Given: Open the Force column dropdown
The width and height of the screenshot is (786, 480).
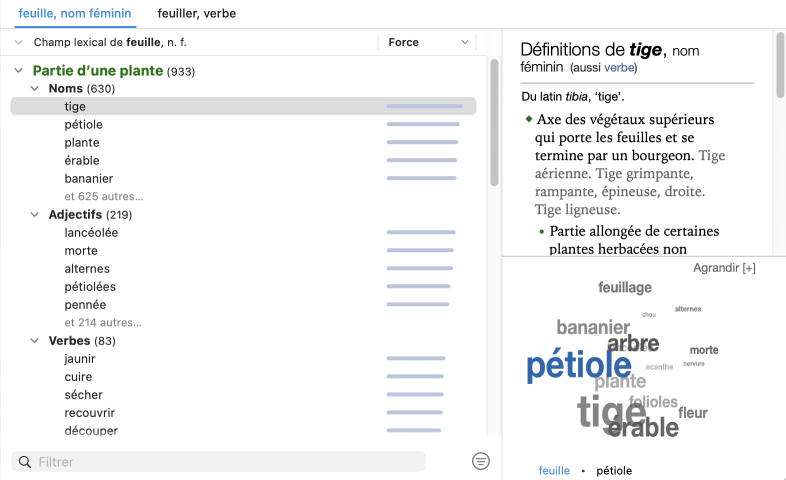Looking at the screenshot, I should (464, 42).
